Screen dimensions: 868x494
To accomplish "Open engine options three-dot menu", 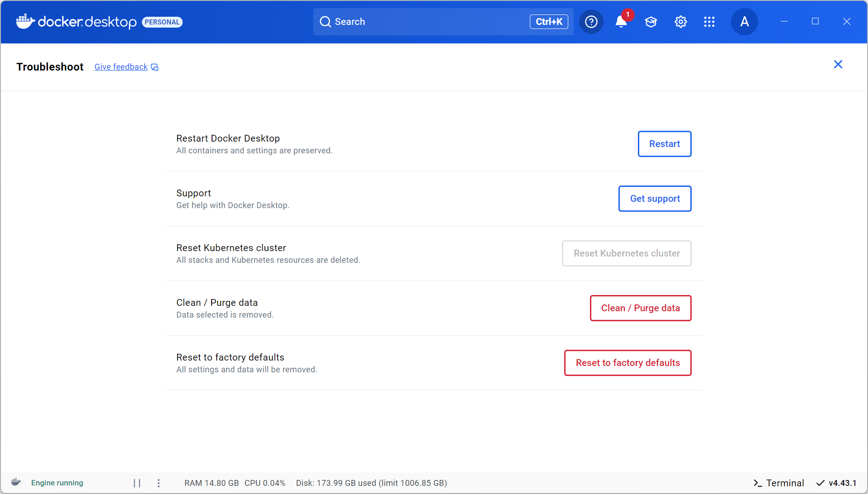I will (x=159, y=483).
